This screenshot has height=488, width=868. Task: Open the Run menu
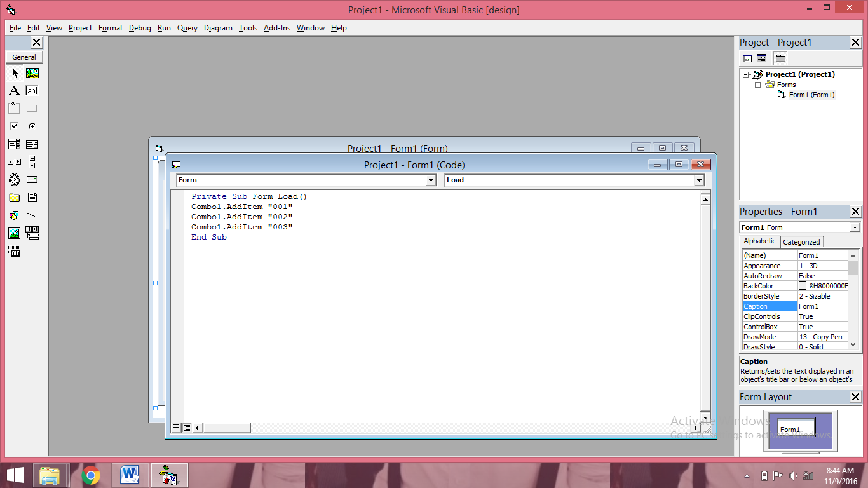(164, 28)
